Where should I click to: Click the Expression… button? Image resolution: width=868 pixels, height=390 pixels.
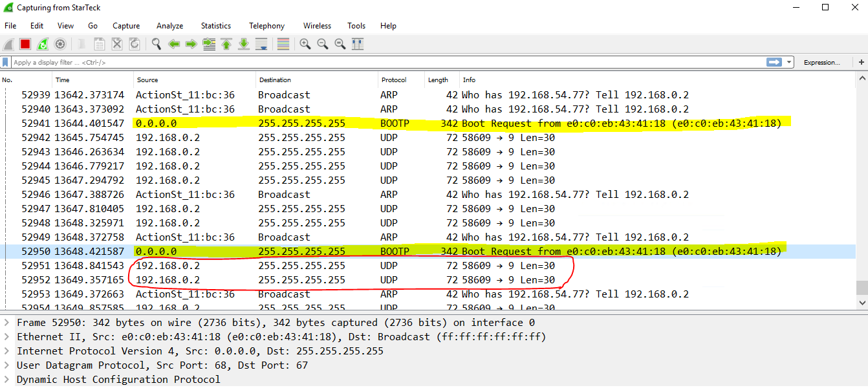[821, 62]
